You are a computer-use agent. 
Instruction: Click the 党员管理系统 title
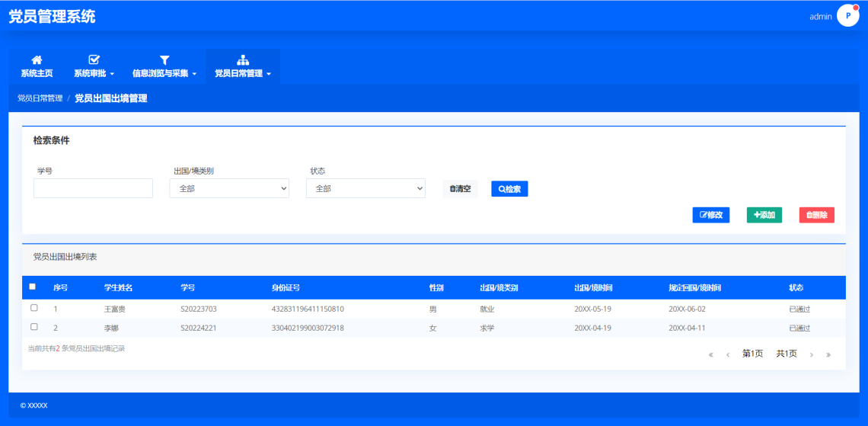(52, 17)
